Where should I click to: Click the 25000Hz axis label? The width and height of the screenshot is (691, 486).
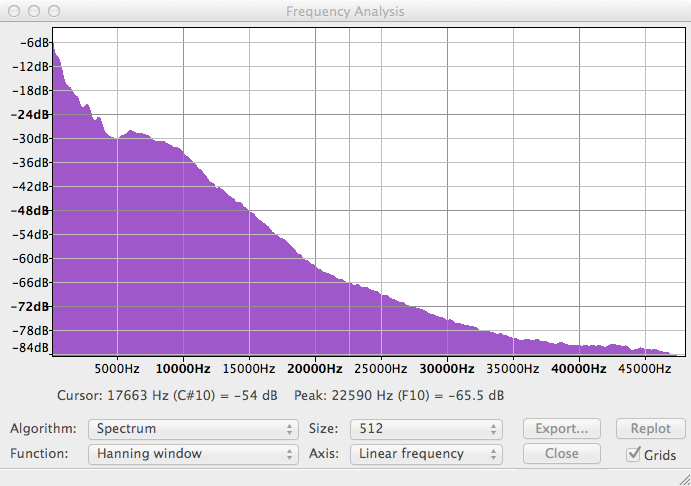click(381, 369)
